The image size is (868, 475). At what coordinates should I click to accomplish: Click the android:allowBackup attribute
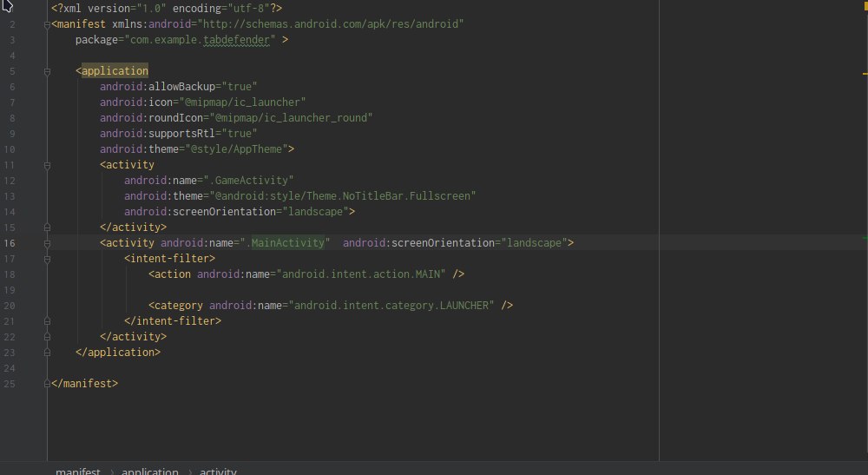(157, 87)
